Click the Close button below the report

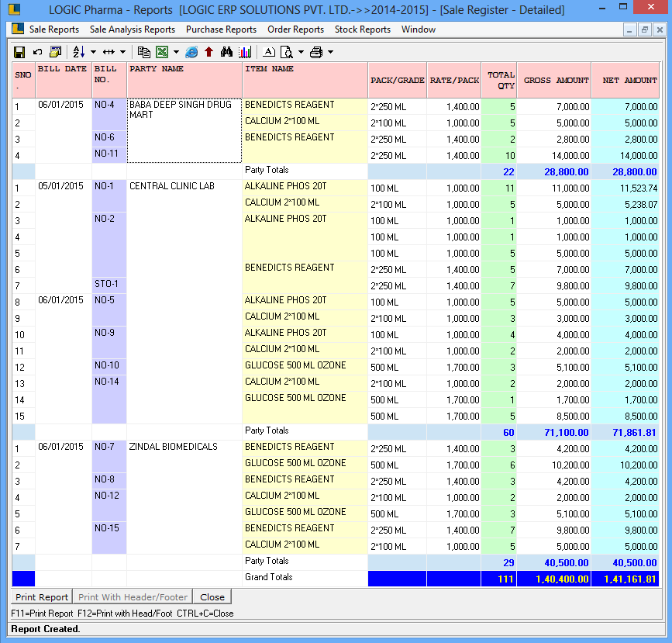pos(212,596)
